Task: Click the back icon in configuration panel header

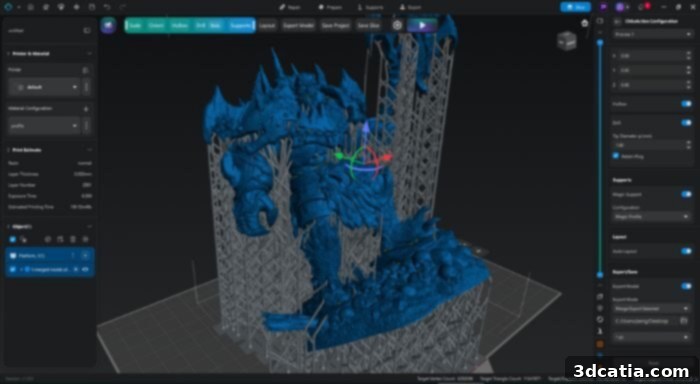Action: [617, 21]
